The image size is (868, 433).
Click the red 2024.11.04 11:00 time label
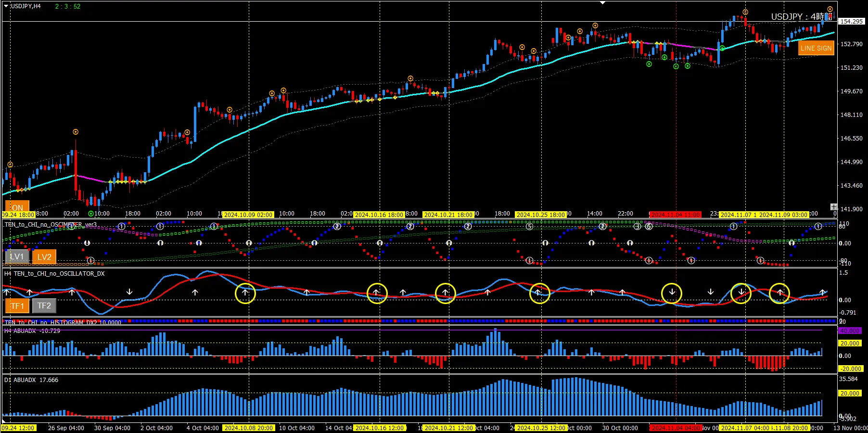click(x=676, y=215)
